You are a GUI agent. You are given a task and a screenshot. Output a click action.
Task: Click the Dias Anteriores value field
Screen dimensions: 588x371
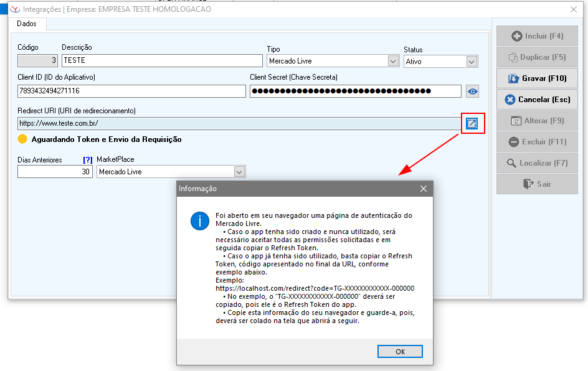[55, 172]
